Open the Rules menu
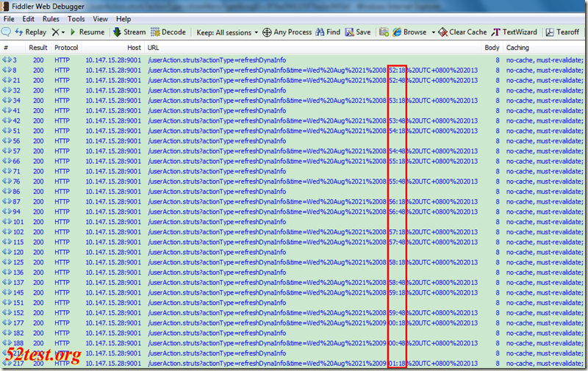This screenshot has width=588, height=371. [x=51, y=18]
